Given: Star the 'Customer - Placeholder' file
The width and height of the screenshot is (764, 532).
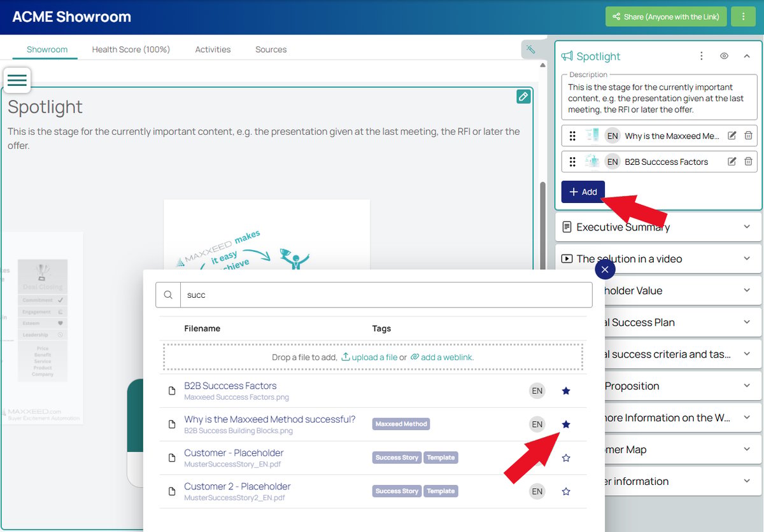Looking at the screenshot, I should (566, 458).
